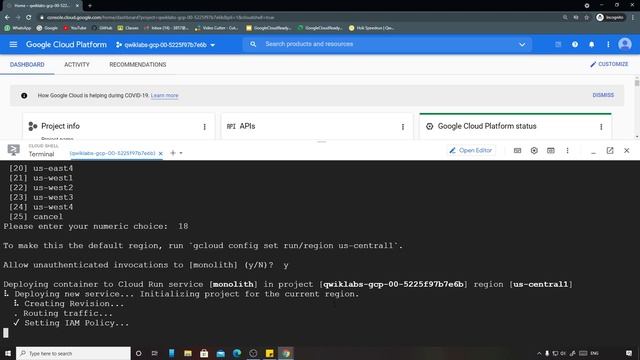Screen dimensions: 640x360
Task: Switch to the RECOMMENDATIONS tab
Action: pyautogui.click(x=138, y=64)
